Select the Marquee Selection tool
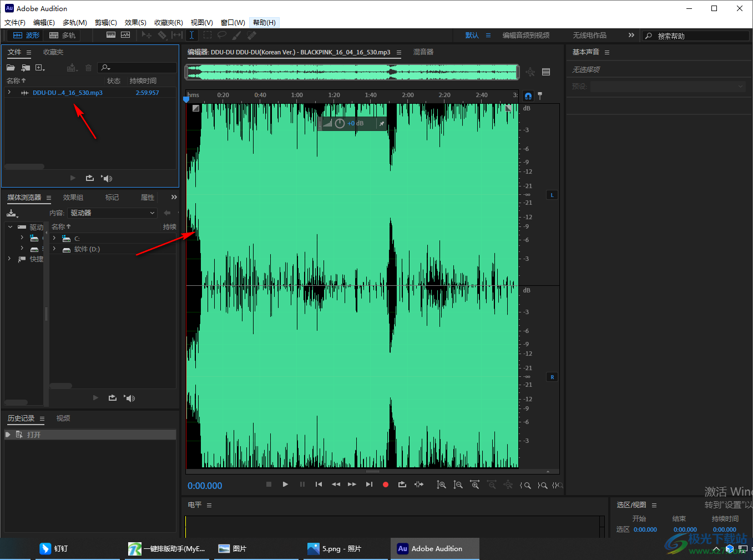The height and width of the screenshot is (560, 753). 208,35
